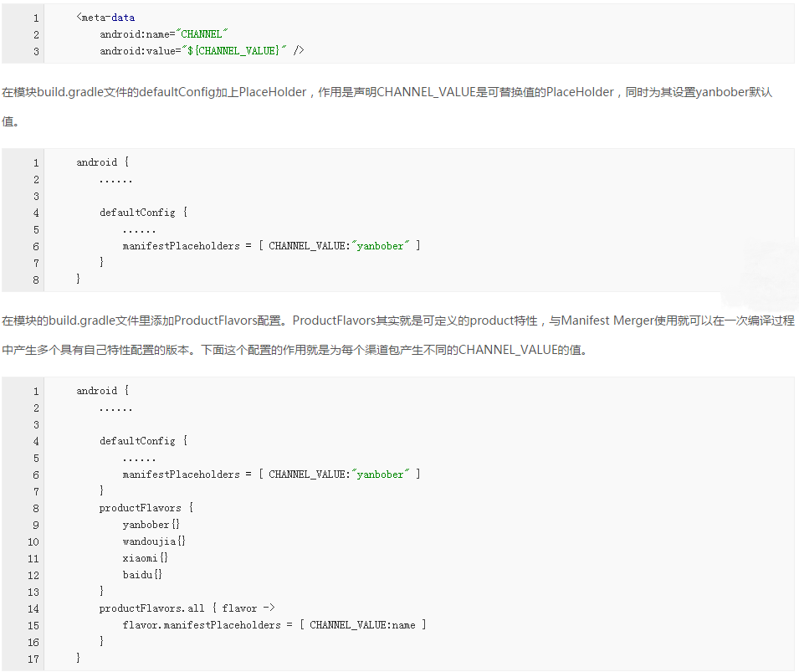The image size is (799, 672).
Task: Click line number 10 in the gutter
Action: (x=33, y=541)
